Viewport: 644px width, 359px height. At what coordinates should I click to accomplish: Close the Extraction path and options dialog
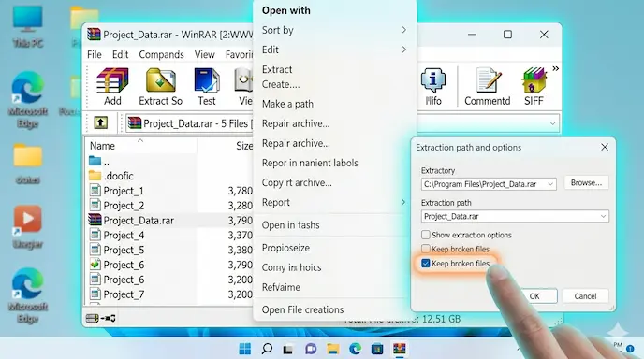coord(605,147)
